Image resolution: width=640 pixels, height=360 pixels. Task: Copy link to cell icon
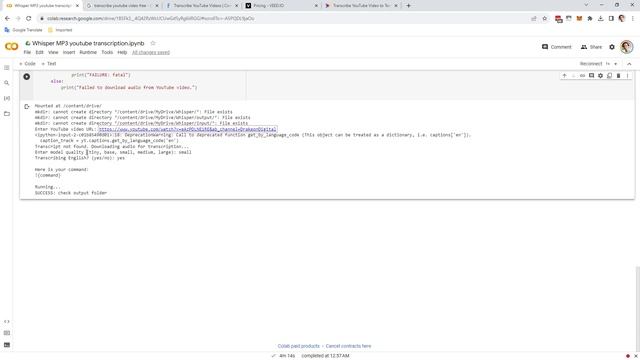(582, 76)
